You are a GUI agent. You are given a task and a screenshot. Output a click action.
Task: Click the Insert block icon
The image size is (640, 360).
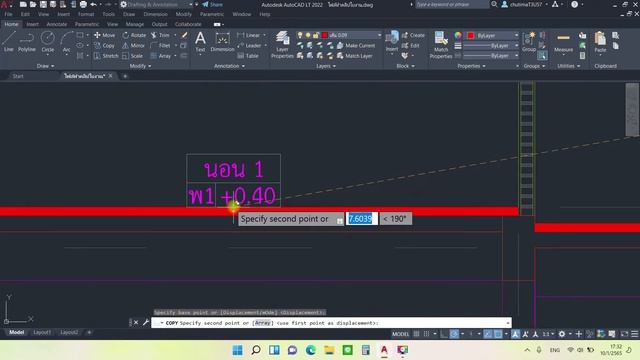point(392,41)
